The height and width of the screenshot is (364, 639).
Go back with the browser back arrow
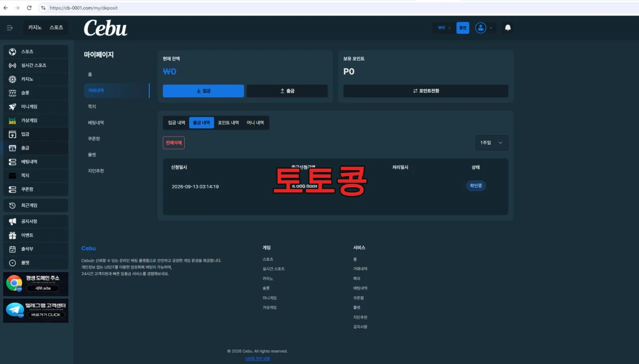point(5,8)
